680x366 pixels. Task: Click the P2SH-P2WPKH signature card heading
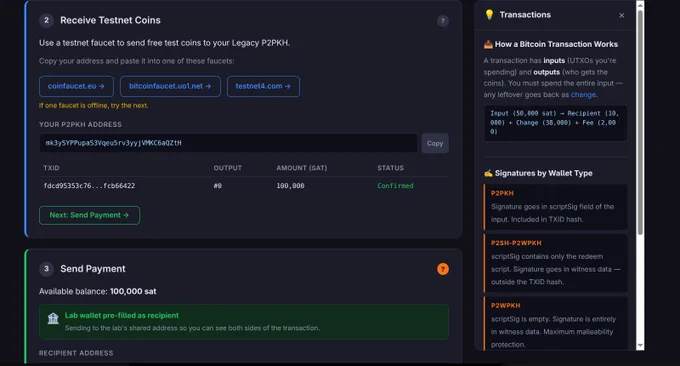[516, 243]
